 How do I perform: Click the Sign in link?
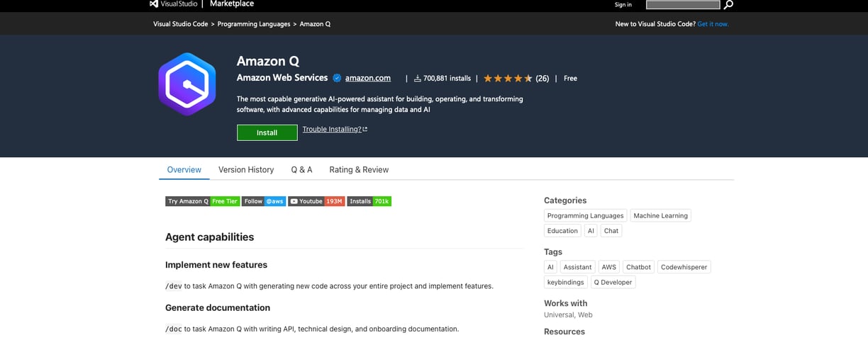pos(623,4)
